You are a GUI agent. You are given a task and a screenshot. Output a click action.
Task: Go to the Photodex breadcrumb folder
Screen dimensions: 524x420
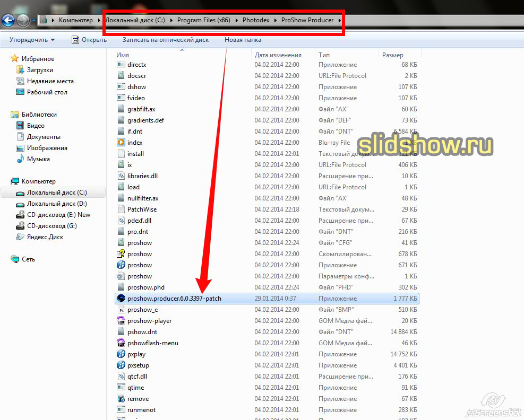256,20
